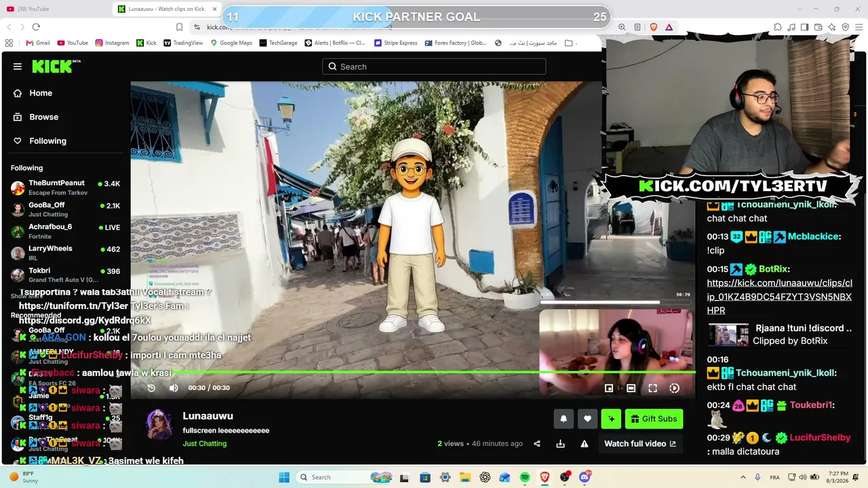Click the browser address bar URL
The width and height of the screenshot is (868, 488).
(x=298, y=27)
